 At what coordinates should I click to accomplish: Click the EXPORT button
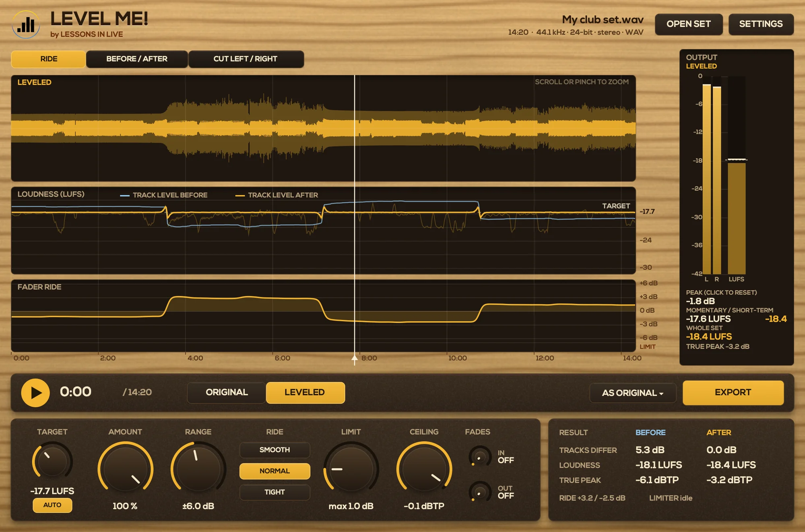click(733, 392)
